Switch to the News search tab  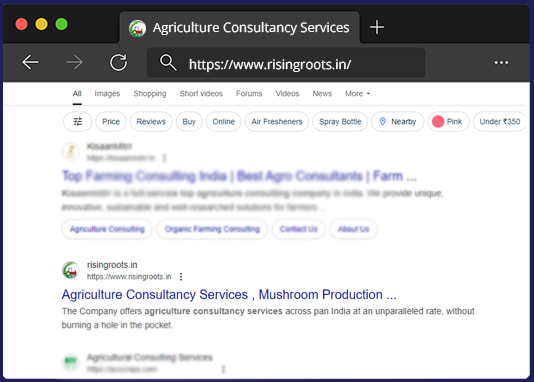[322, 94]
